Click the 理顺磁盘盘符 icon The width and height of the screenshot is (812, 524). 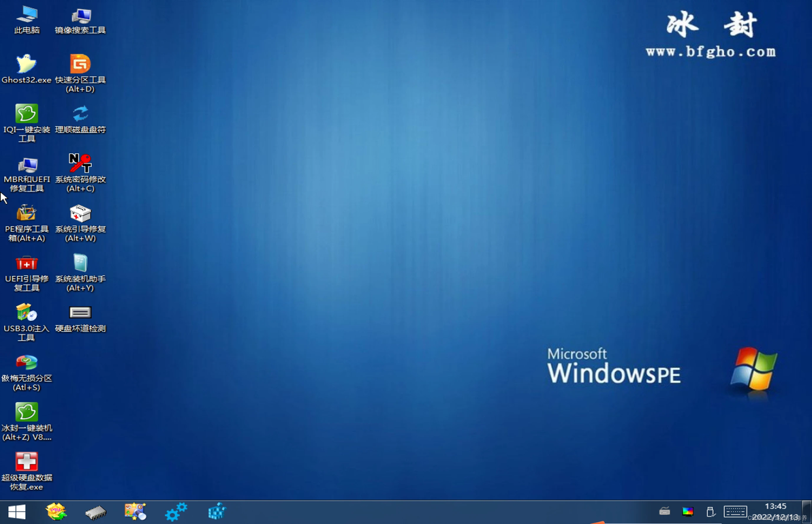tap(80, 119)
